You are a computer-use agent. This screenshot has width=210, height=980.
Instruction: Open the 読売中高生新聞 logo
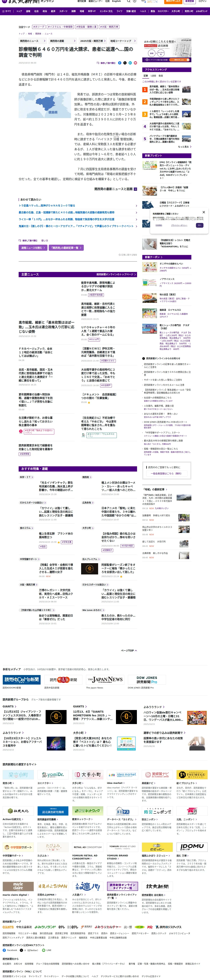pyautogui.click(x=63, y=680)
